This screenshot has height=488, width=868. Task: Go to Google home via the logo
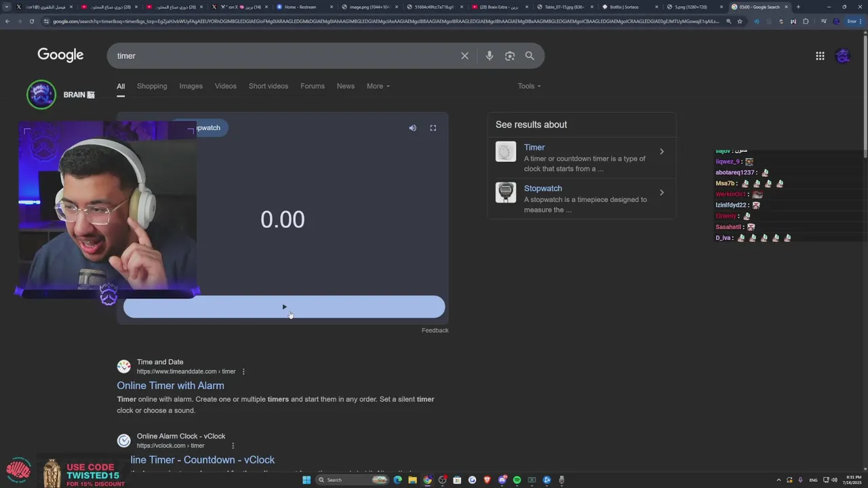[60, 55]
